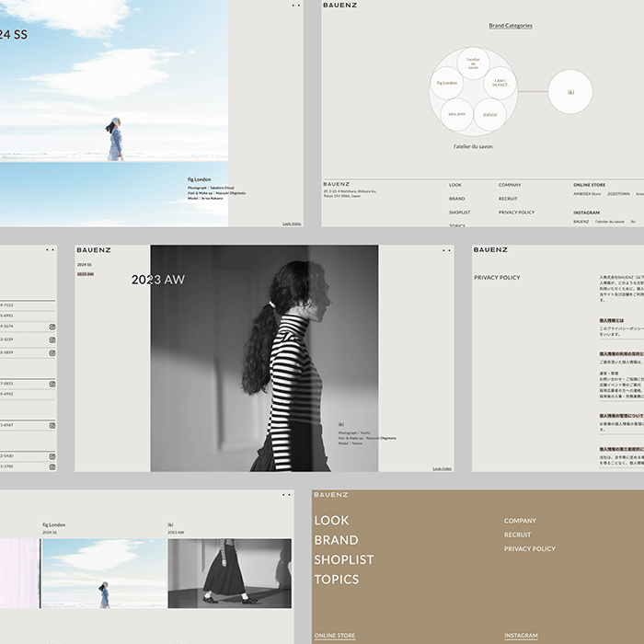Open LOOK in the brown menu
Viewport: 644px width, 644px height.
(332, 521)
